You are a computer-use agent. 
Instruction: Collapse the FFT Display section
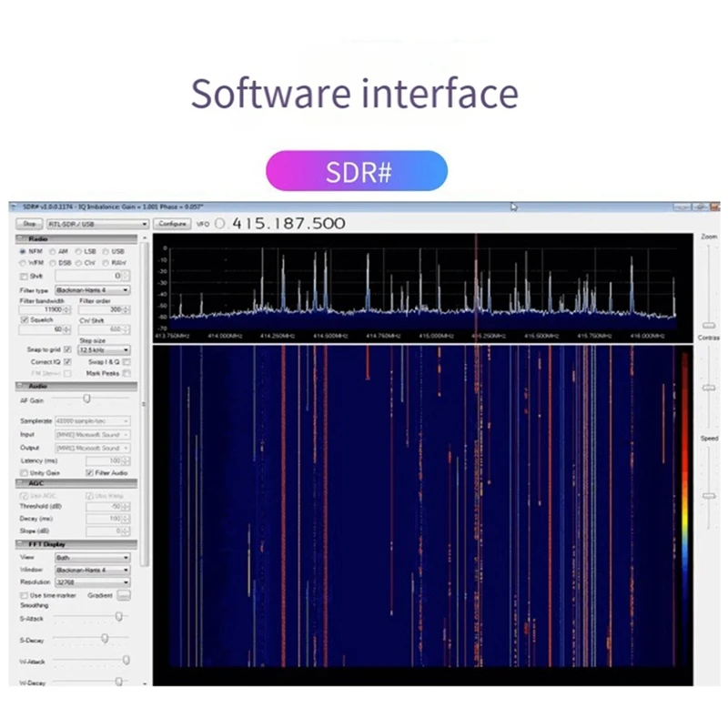(18, 544)
